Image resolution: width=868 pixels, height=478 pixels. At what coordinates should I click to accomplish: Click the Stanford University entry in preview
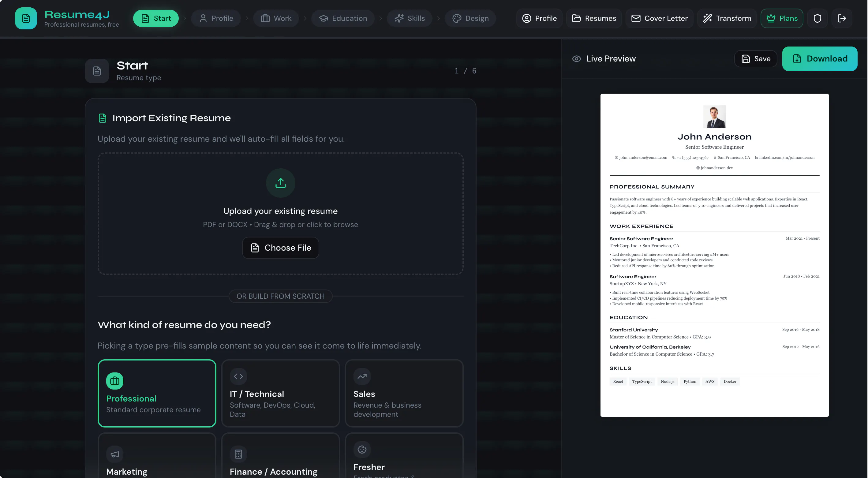point(634,330)
